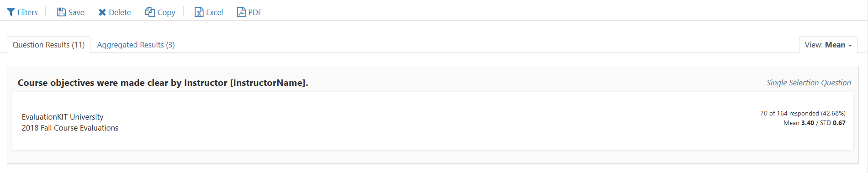Click the Save floppy disk icon

[61, 12]
